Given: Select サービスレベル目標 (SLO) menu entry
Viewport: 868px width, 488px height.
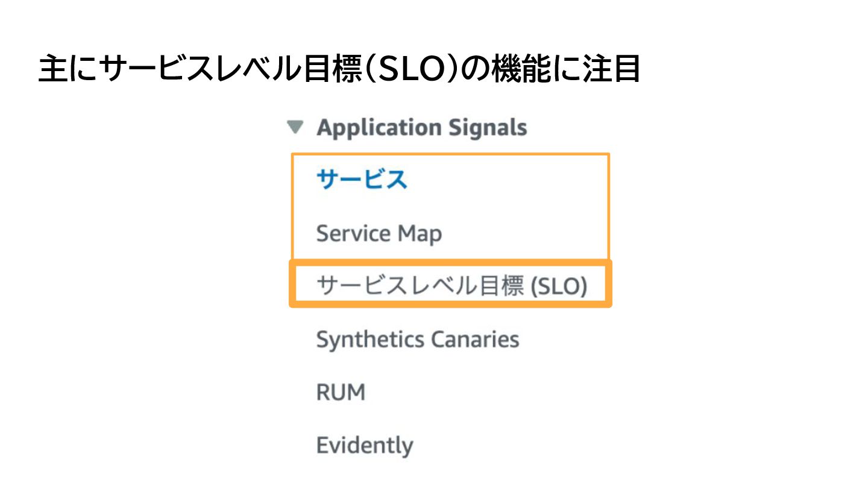Looking at the screenshot, I should coord(451,287).
